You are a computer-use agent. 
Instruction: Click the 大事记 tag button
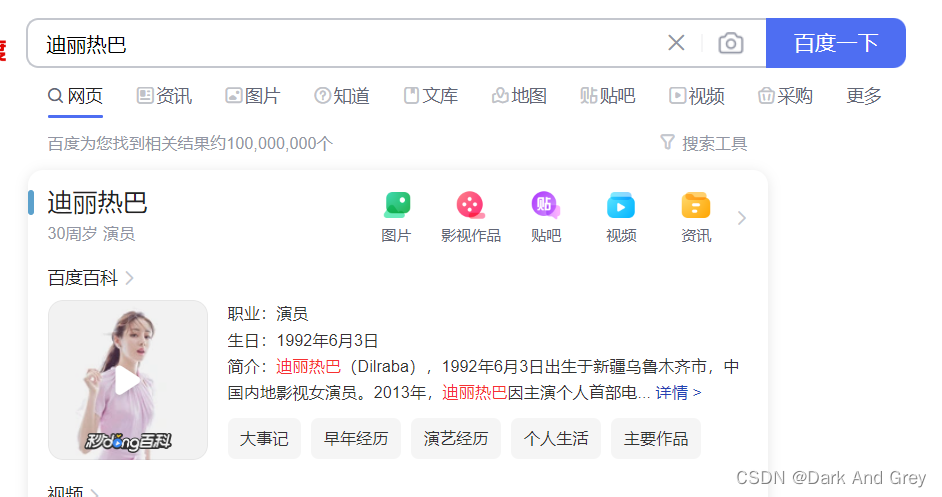(x=264, y=439)
